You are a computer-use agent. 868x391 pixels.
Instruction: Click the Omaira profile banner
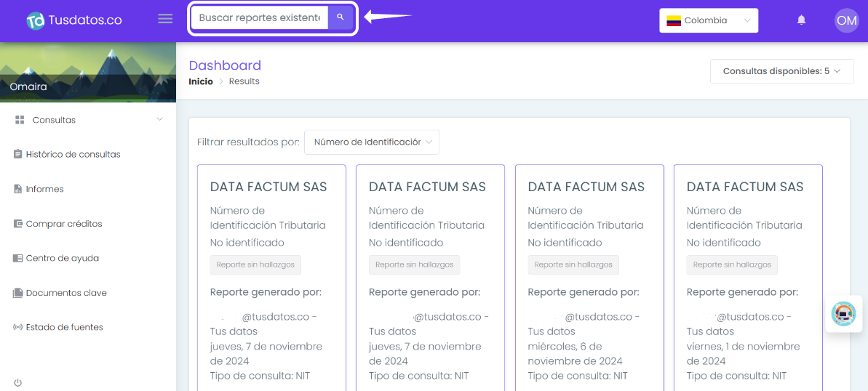(x=88, y=73)
